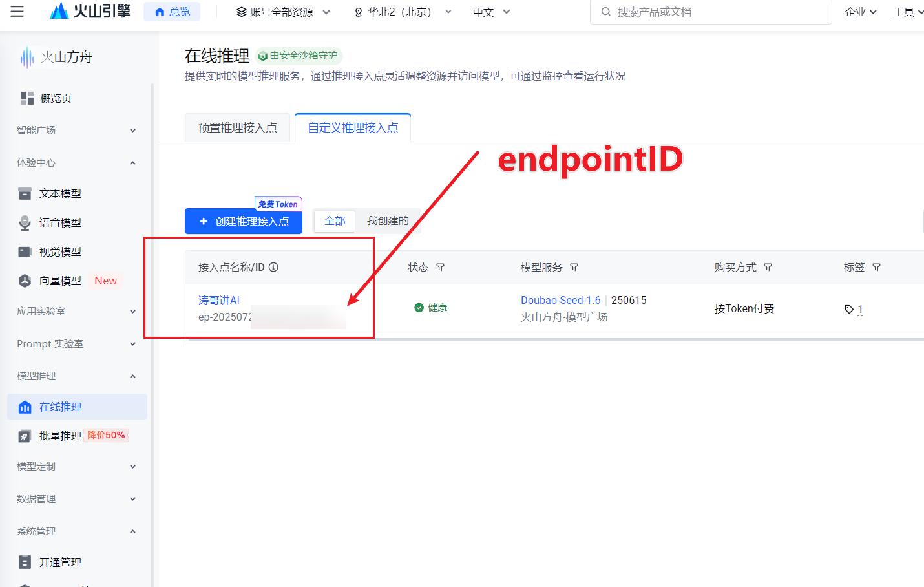Click the 文本模型 archive icon

click(x=25, y=193)
